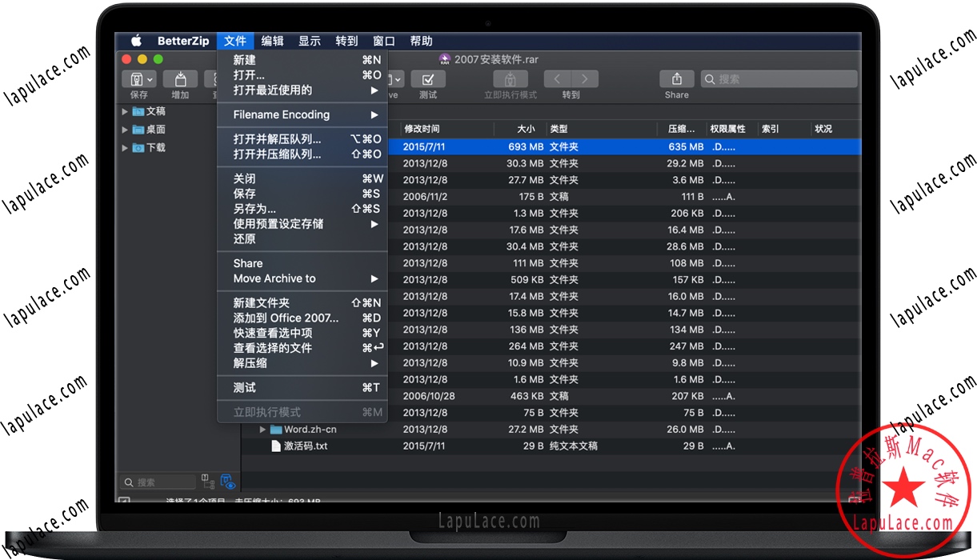977x560 pixels.
Task: Open the Move Archive to submenu
Action: pos(302,278)
